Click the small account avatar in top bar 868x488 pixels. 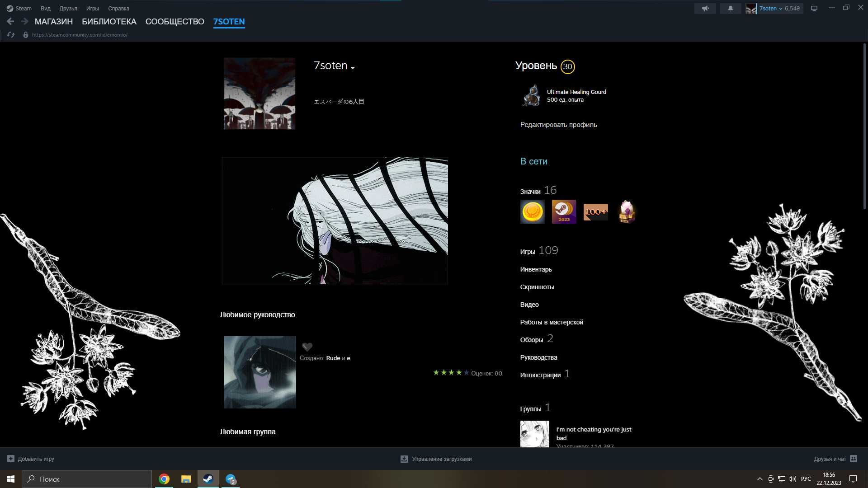pos(751,9)
